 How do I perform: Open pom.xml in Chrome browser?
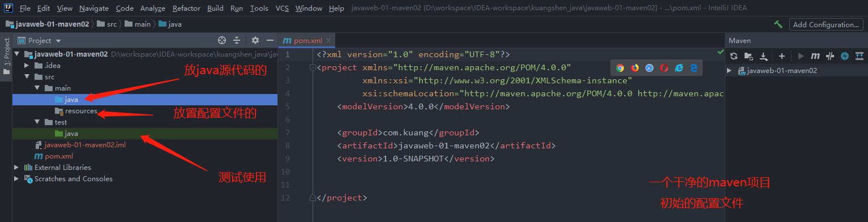[620, 68]
